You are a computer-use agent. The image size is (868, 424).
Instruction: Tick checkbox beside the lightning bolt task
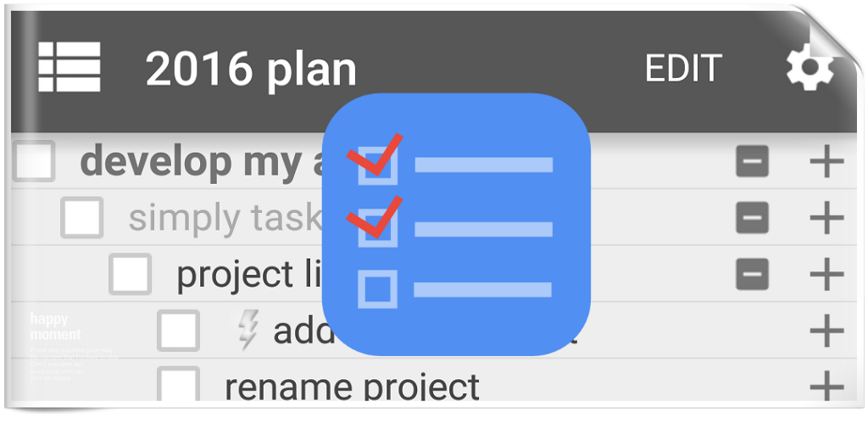click(x=178, y=331)
